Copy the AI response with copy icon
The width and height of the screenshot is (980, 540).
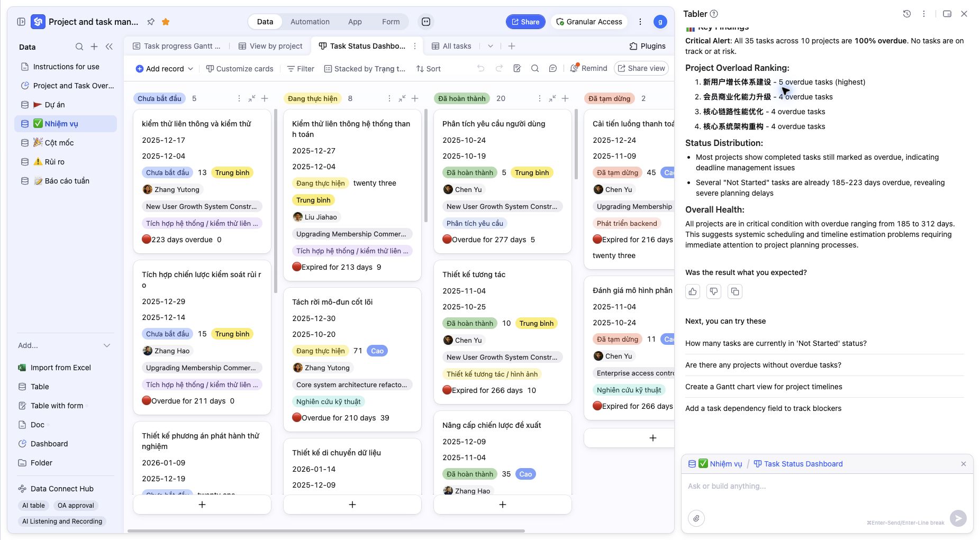click(734, 291)
